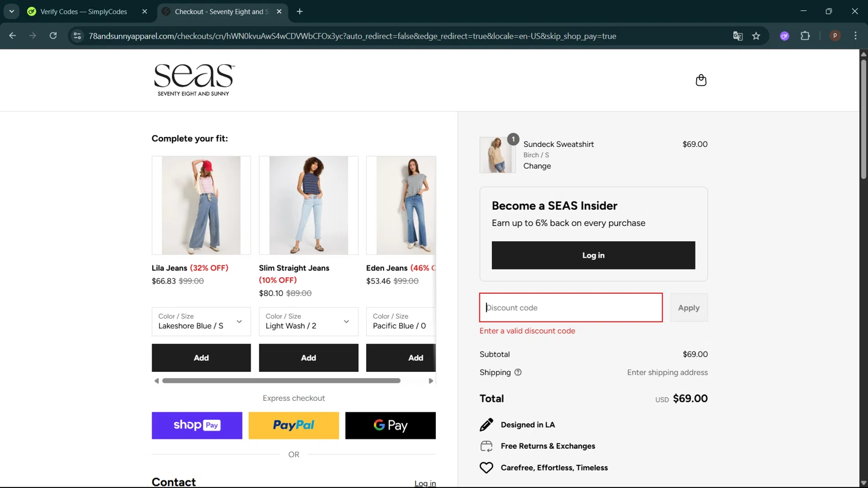The width and height of the screenshot is (868, 488).
Task: Click Become a SEAS Insider heading
Action: coord(554,206)
